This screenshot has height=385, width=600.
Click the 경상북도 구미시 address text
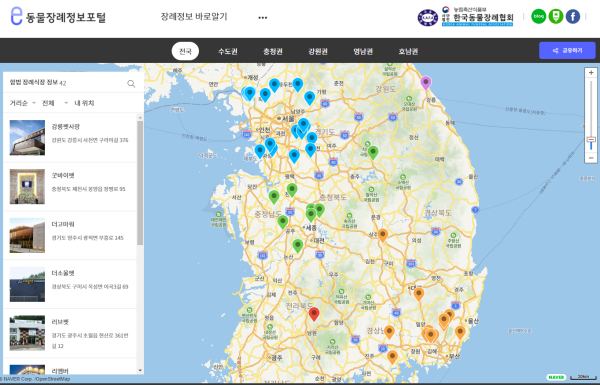coord(90,287)
